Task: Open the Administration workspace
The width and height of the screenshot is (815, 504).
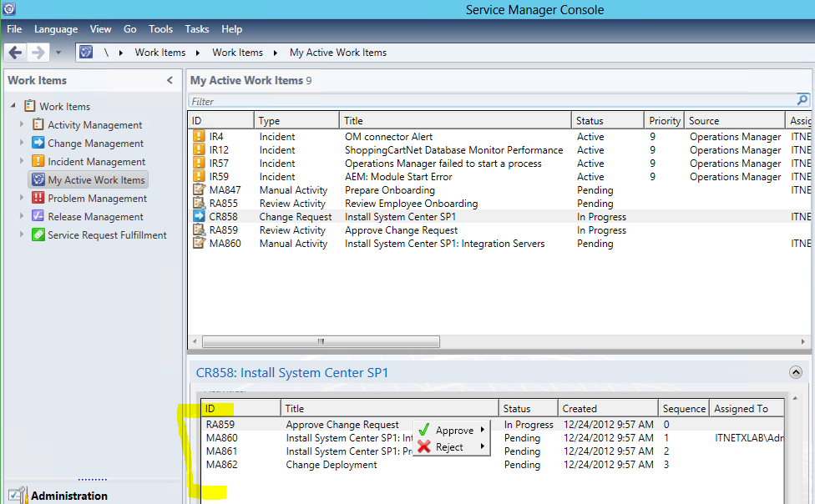Action: (68, 496)
